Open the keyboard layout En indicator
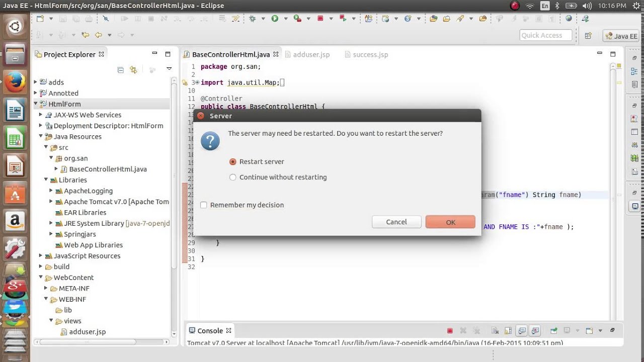The image size is (644, 362). [x=545, y=6]
